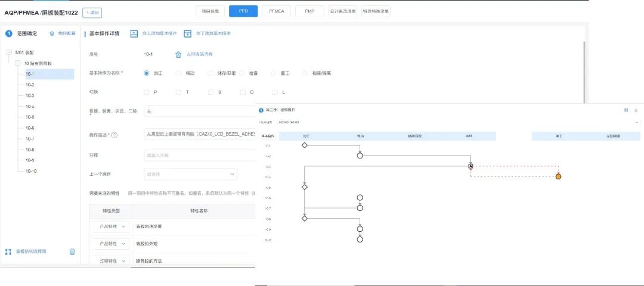
Task: Click 向上添加基本操作 link text
Action: [x=159, y=33]
